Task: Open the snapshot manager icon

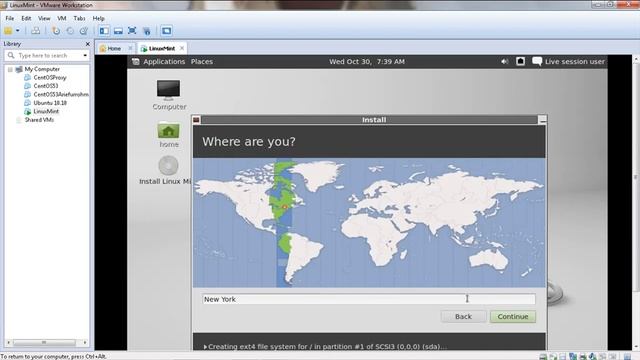Action: [x=84, y=31]
